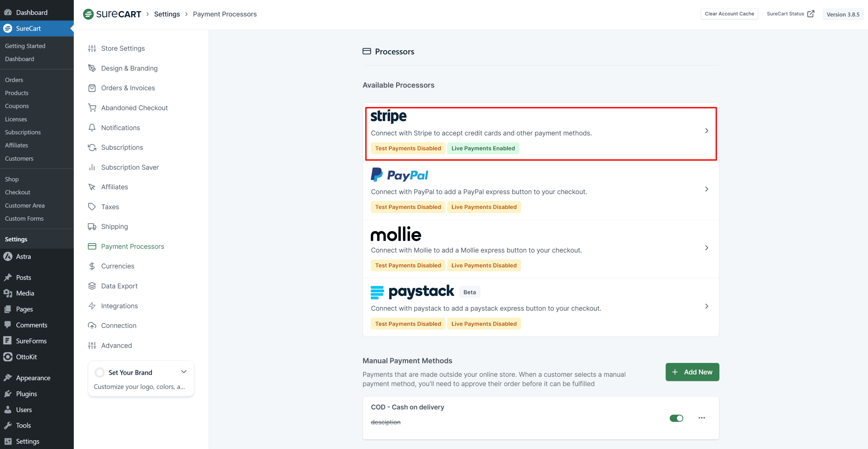This screenshot has width=868, height=449.
Task: Click the Add New manual payment button
Action: tap(692, 372)
